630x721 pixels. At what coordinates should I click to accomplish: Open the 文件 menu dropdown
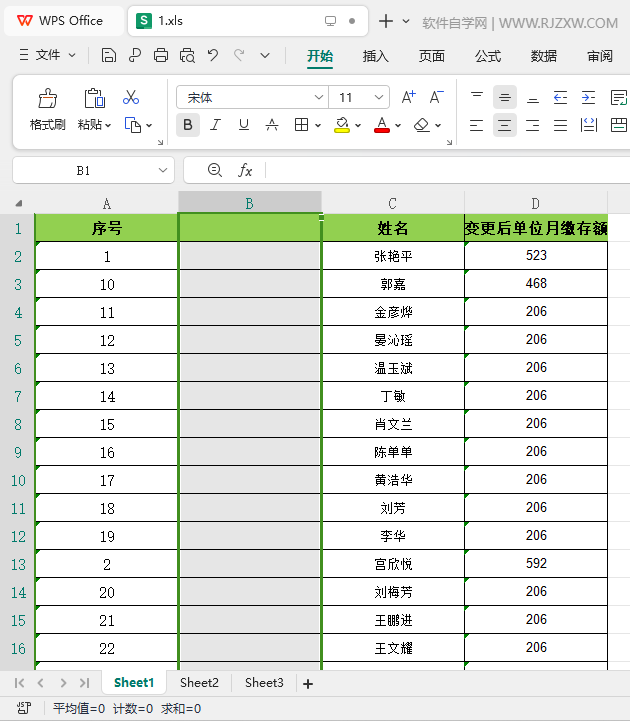[48, 55]
